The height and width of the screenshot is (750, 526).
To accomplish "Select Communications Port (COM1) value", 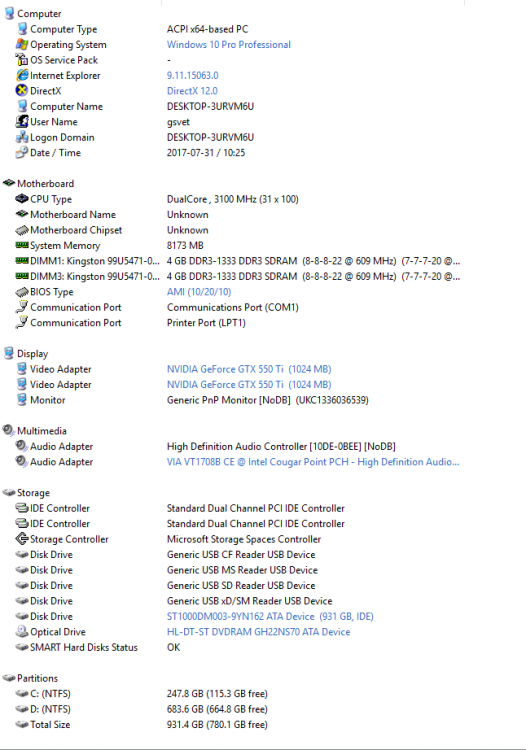I will [233, 307].
